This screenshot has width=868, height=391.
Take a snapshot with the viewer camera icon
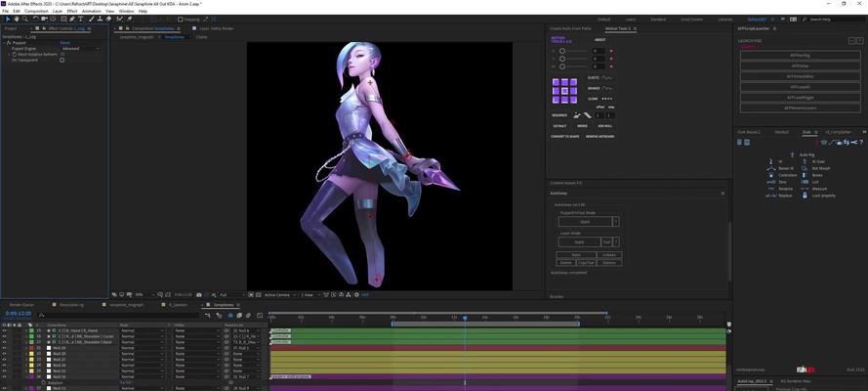(199, 294)
